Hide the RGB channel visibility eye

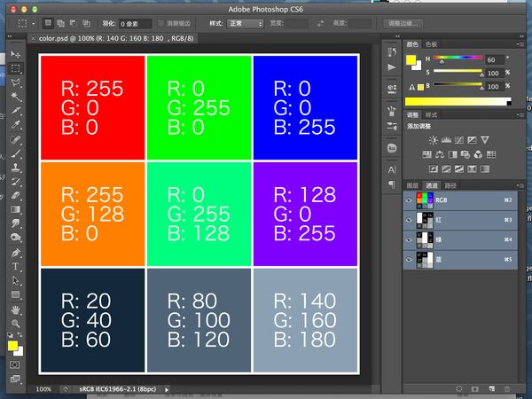click(409, 200)
